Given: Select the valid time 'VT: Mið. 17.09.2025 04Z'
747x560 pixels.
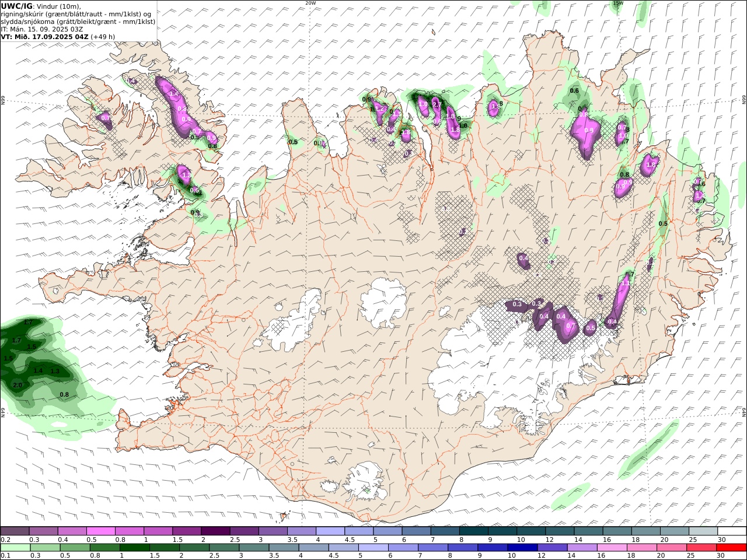Looking at the screenshot, I should coord(44,37).
